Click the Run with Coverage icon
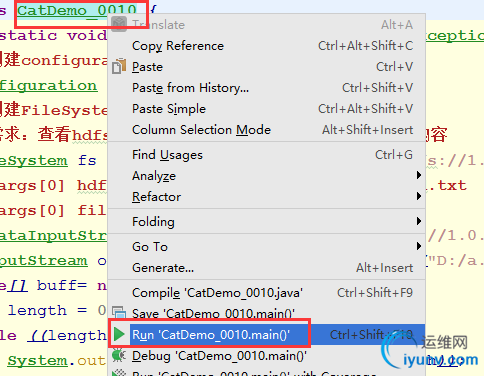This screenshot has width=484, height=376. pos(119,373)
